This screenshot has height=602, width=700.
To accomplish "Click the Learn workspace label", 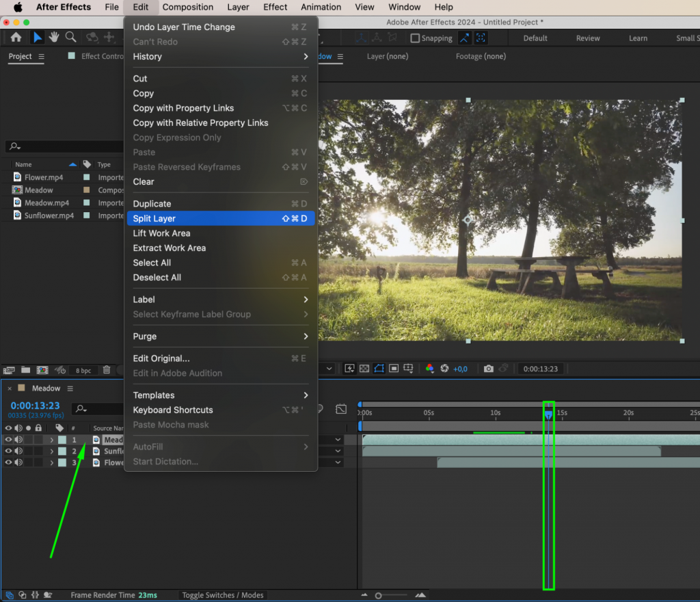I will coord(638,38).
